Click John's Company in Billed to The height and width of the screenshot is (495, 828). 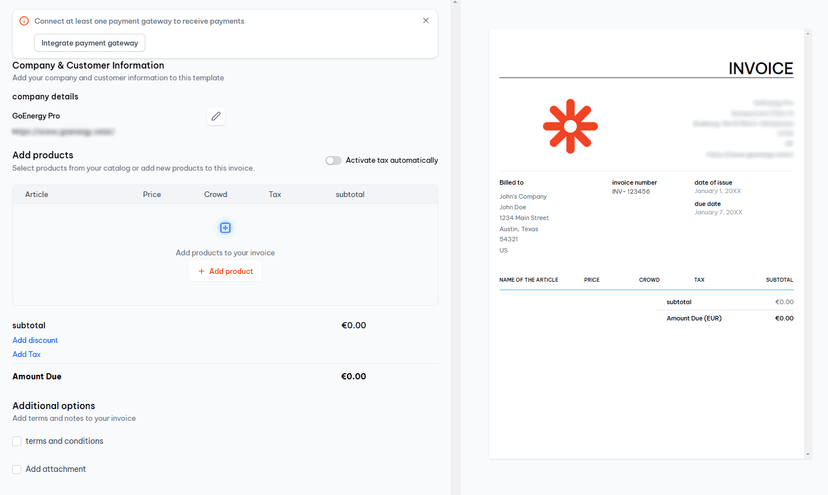point(523,197)
